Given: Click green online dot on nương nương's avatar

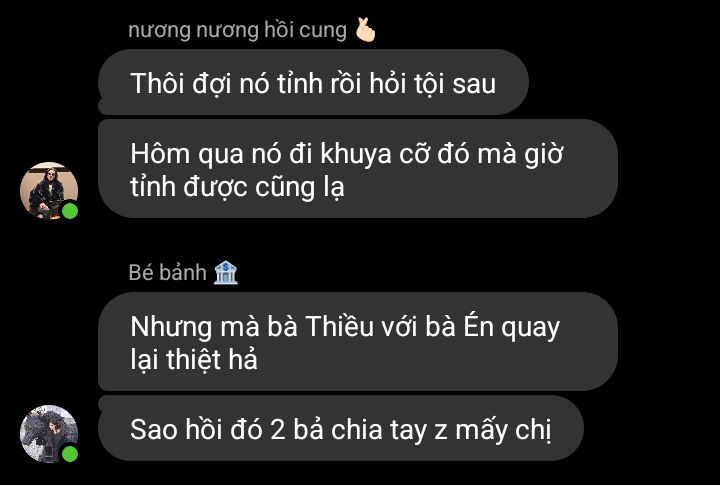Looking at the screenshot, I should coord(70,211).
